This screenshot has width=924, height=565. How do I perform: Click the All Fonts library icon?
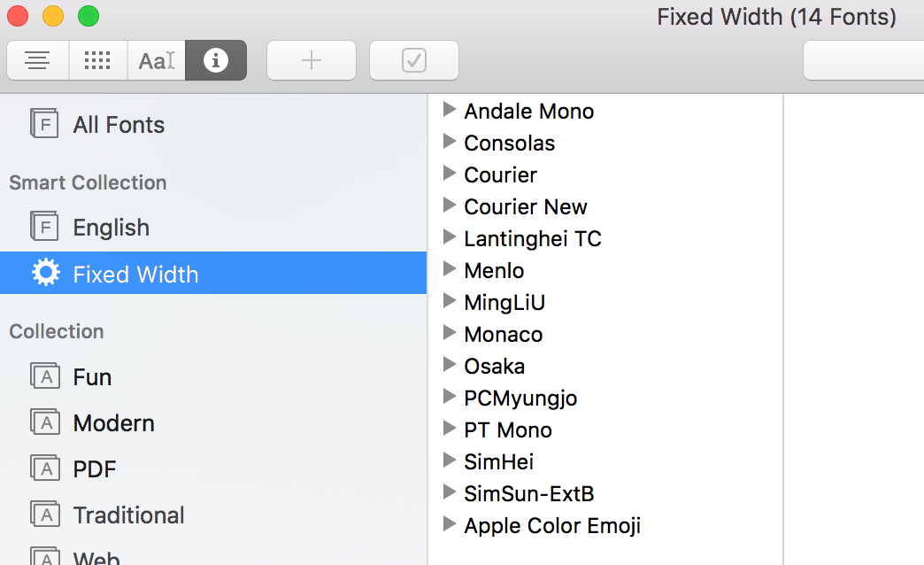point(44,124)
